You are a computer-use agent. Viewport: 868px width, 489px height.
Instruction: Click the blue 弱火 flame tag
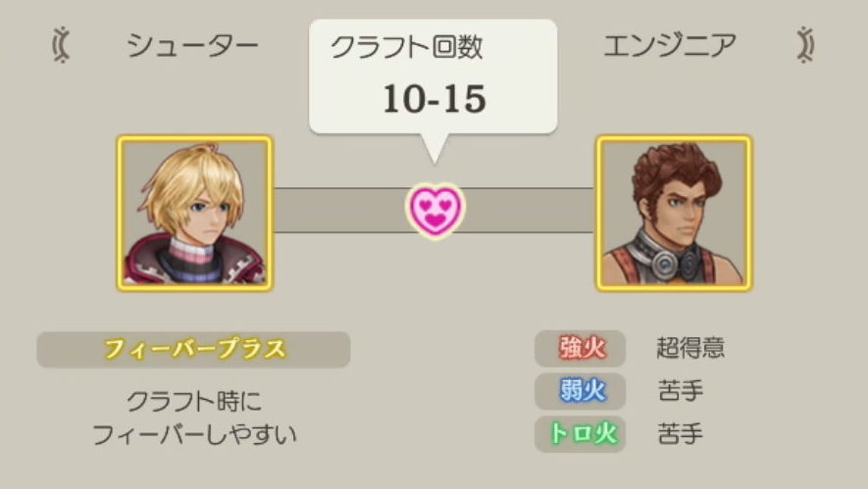pos(581,391)
